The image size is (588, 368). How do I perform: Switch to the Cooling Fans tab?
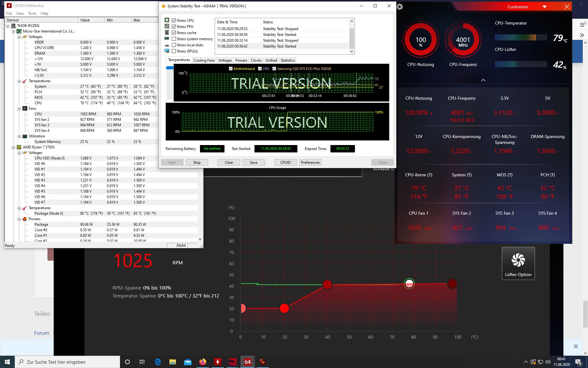point(204,60)
